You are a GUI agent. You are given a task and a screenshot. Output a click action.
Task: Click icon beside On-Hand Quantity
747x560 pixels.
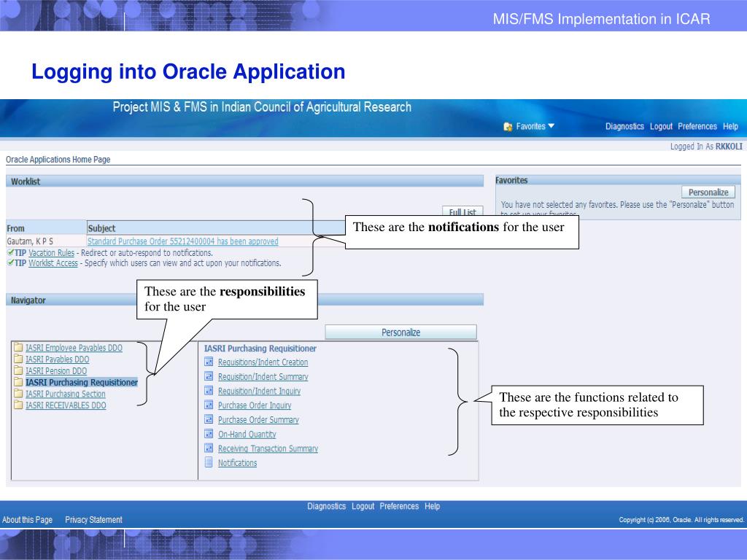[209, 434]
